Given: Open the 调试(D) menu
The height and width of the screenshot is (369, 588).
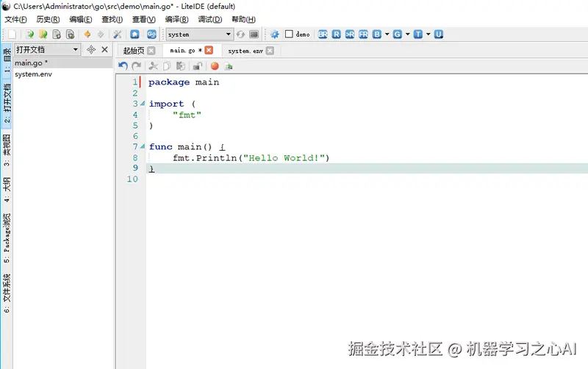Looking at the screenshot, I should (210, 20).
